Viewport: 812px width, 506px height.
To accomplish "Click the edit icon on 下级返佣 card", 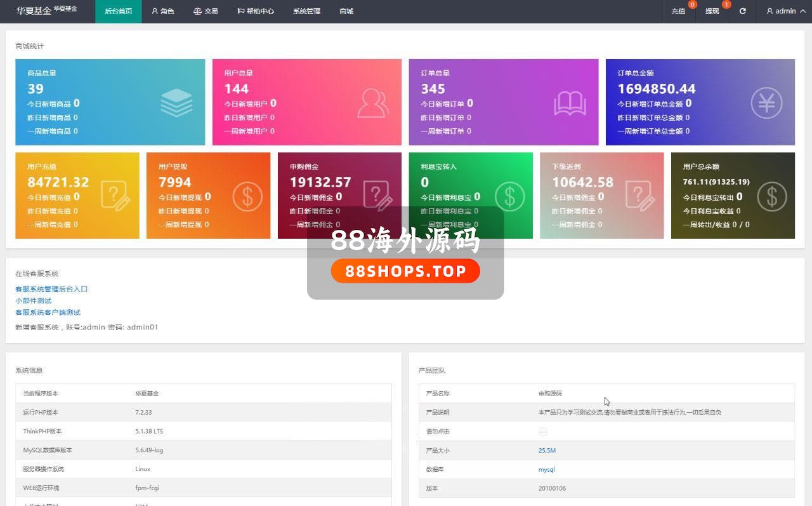I will pos(639,196).
